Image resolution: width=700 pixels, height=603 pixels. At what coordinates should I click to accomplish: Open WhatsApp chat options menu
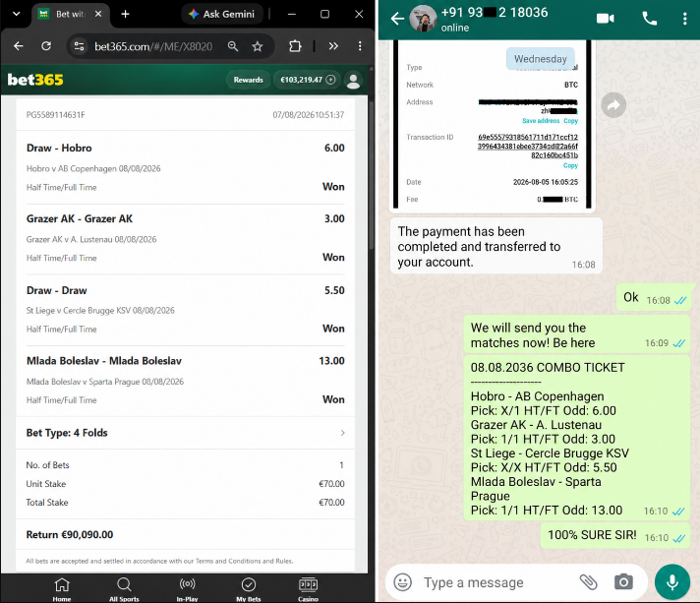(x=685, y=19)
